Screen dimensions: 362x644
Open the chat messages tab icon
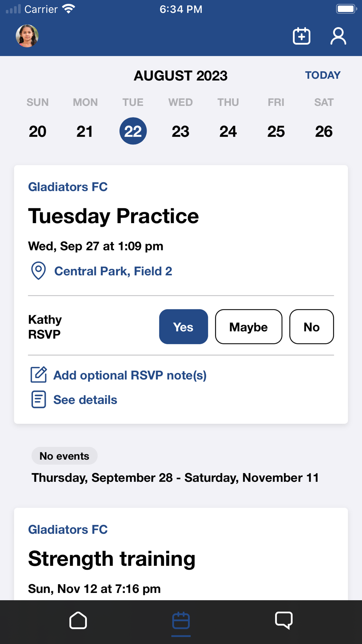click(x=284, y=620)
